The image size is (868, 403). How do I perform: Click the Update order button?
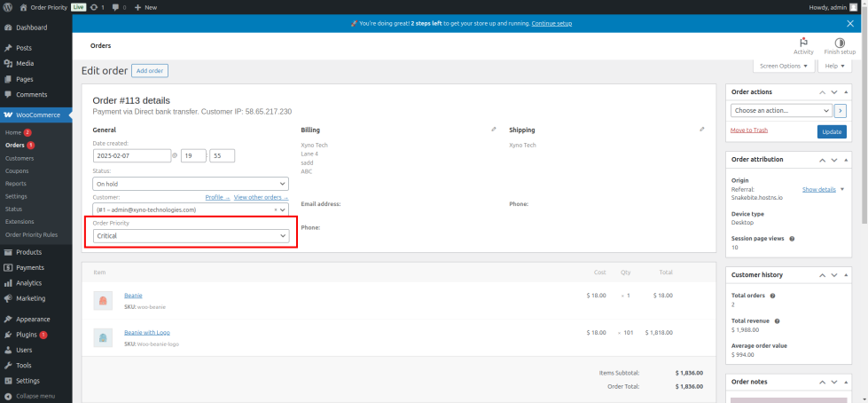point(831,131)
